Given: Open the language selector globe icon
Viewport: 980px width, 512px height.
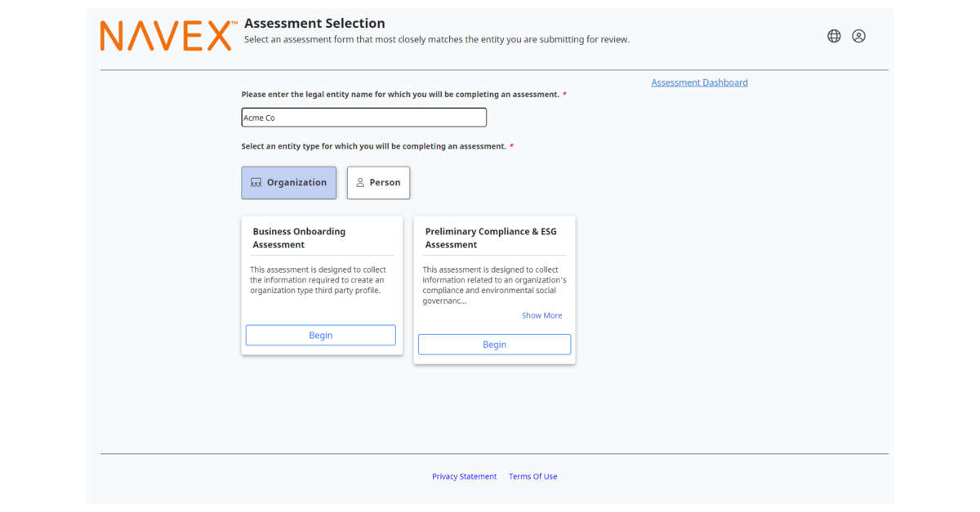Looking at the screenshot, I should pos(833,36).
